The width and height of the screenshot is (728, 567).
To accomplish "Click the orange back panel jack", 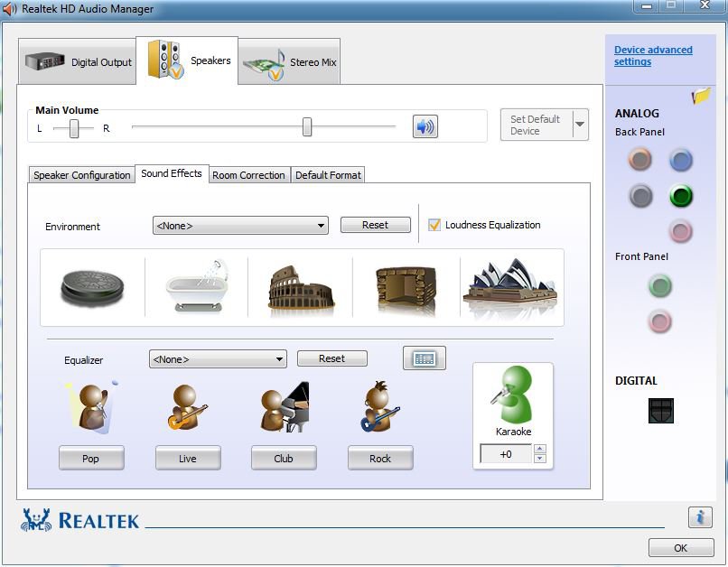I will pyautogui.click(x=640, y=159).
